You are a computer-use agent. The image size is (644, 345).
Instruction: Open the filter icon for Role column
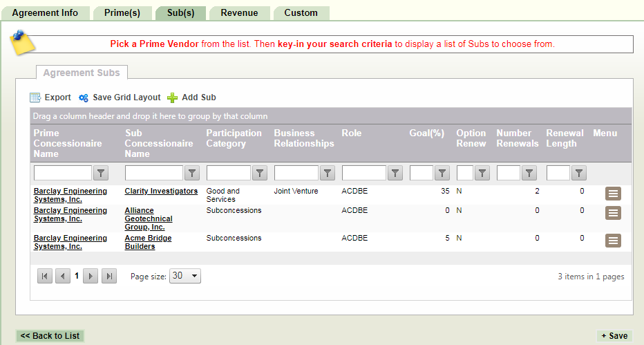tap(395, 173)
